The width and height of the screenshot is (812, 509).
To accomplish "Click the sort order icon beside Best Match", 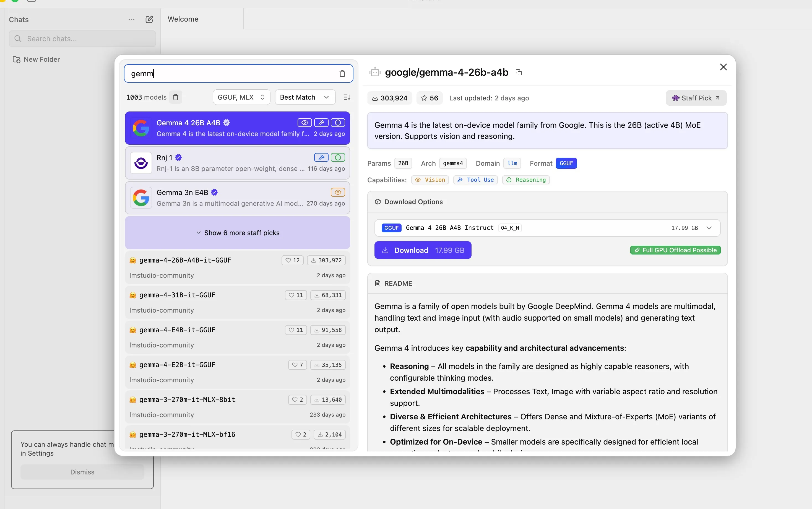I will [347, 97].
